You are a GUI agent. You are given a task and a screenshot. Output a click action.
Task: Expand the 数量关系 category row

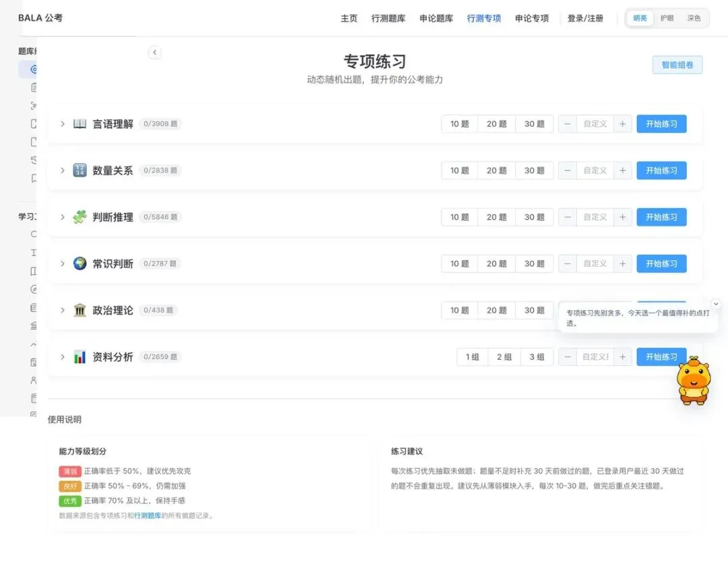point(62,170)
